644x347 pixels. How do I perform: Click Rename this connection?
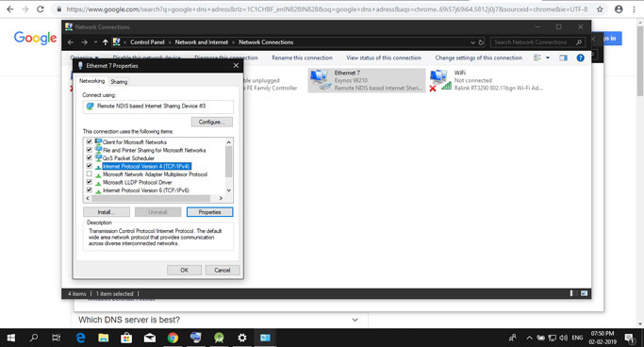pos(302,58)
